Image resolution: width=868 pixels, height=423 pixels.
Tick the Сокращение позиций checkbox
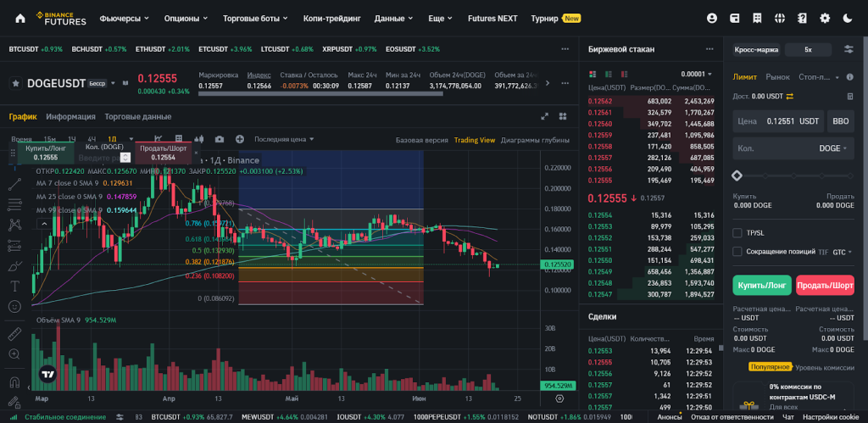pos(737,252)
